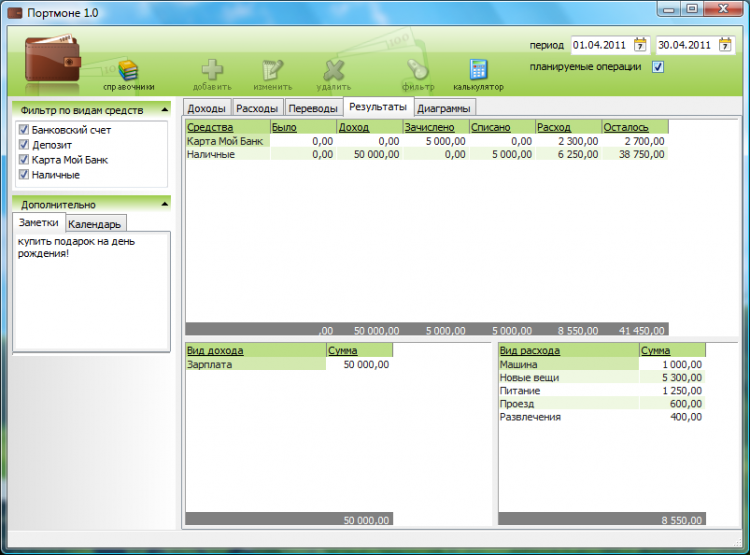Switch to Расходы tab
Viewport: 750px width, 555px height.
click(257, 108)
